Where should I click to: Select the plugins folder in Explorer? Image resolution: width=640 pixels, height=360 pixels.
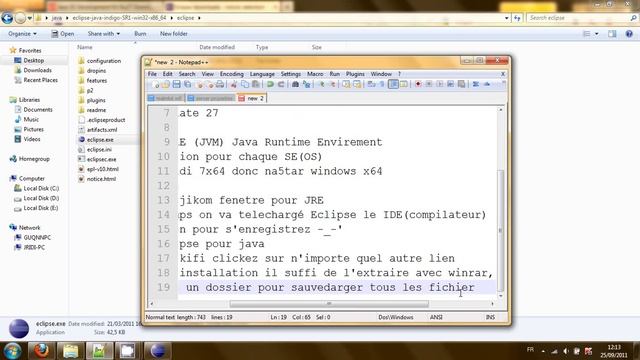[96, 100]
